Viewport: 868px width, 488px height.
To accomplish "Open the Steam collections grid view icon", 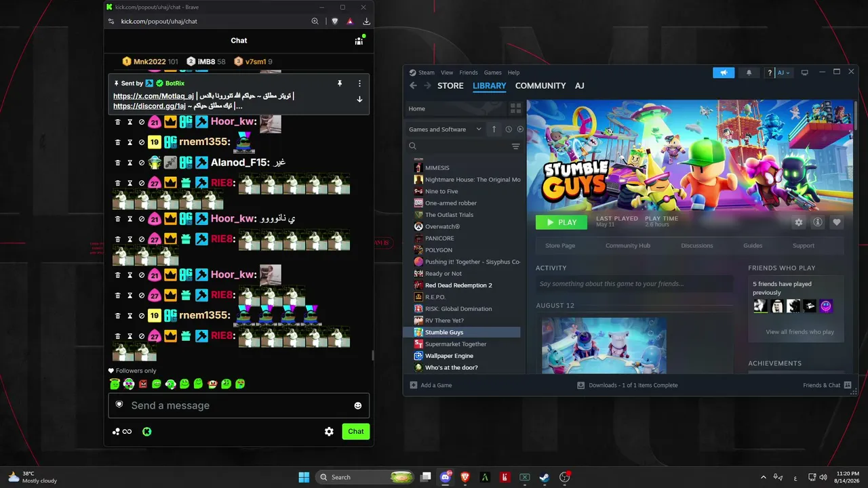I will click(x=515, y=108).
